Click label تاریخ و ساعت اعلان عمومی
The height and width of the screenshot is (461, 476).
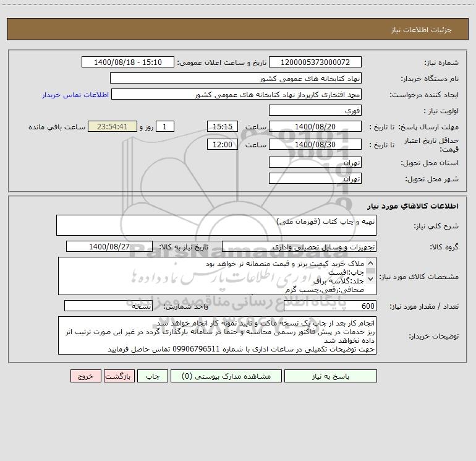pos(221,62)
